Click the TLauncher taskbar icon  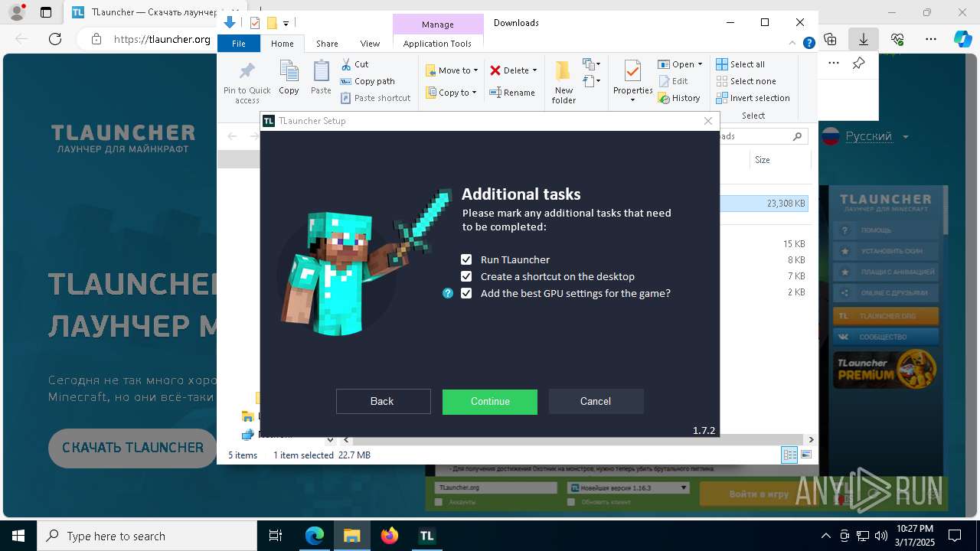tap(427, 536)
